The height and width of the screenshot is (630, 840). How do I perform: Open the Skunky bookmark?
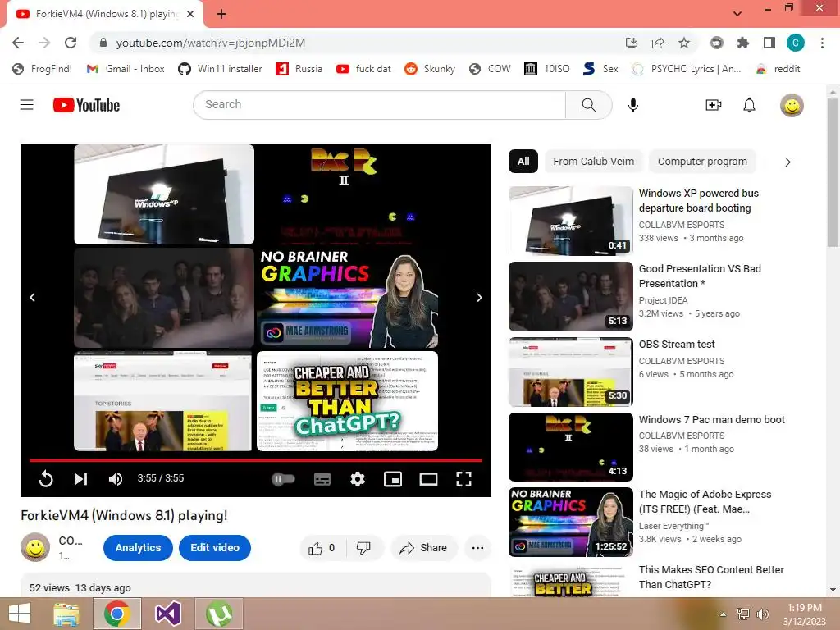point(430,69)
